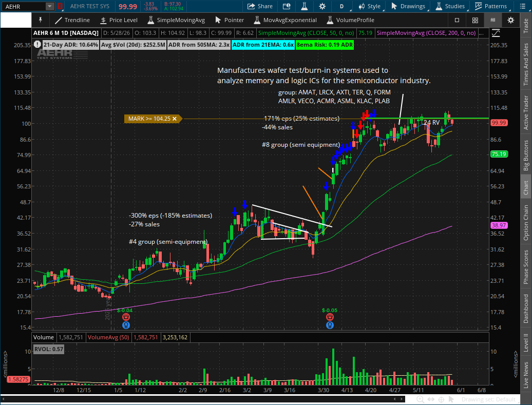Click the pan arrows icon at bottom
Screen dimensions: 532x405
pyautogui.click(x=431, y=399)
